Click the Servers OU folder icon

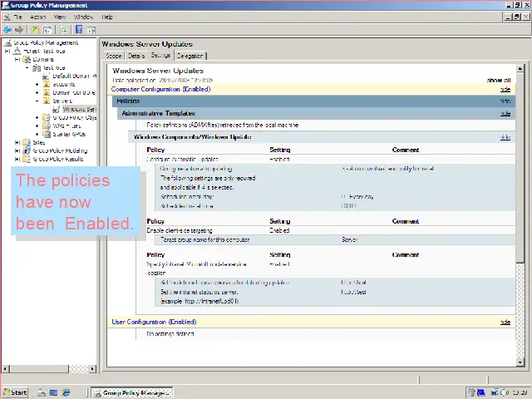click(47, 101)
